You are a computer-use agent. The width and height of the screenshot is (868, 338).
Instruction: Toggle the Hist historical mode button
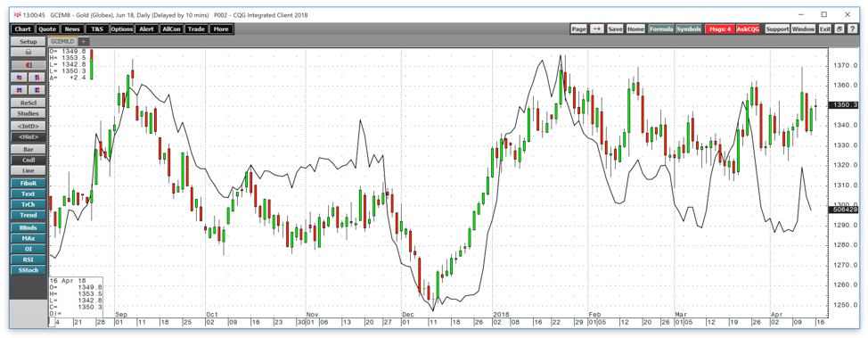click(x=29, y=136)
